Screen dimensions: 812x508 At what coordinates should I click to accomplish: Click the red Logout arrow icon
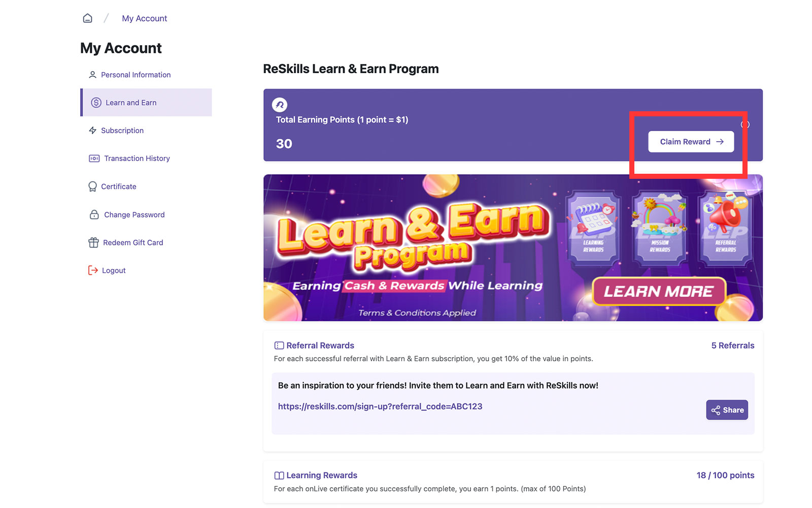(x=93, y=270)
